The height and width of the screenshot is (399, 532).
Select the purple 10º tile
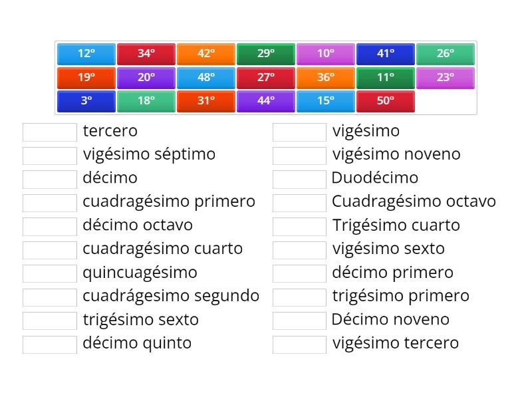(326, 54)
